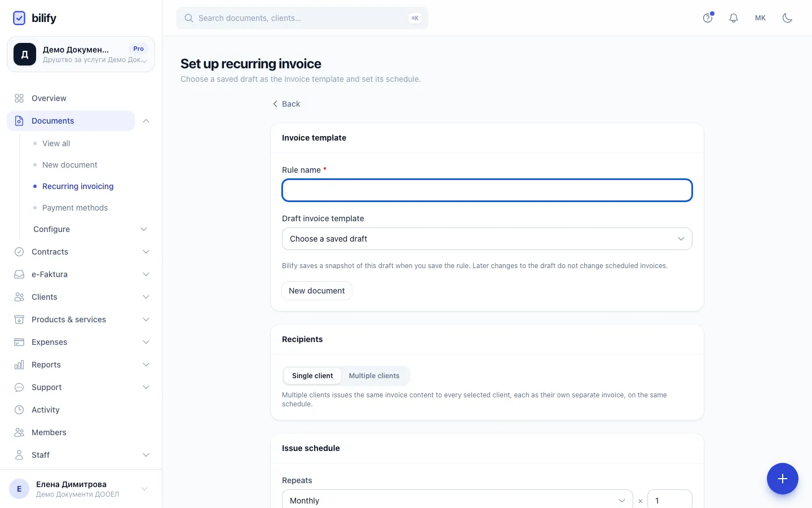Switch to Multiple clients mode

click(x=374, y=376)
